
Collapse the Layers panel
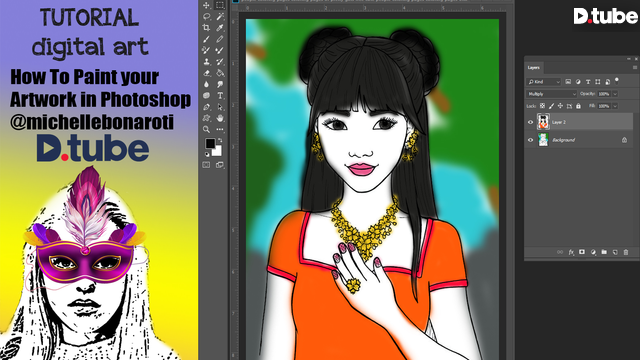click(629, 59)
